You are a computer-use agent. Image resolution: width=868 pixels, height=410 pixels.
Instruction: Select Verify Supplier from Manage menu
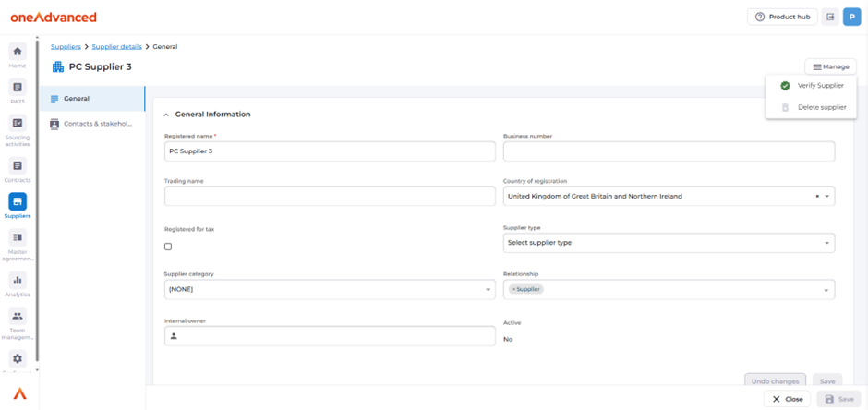pos(820,86)
